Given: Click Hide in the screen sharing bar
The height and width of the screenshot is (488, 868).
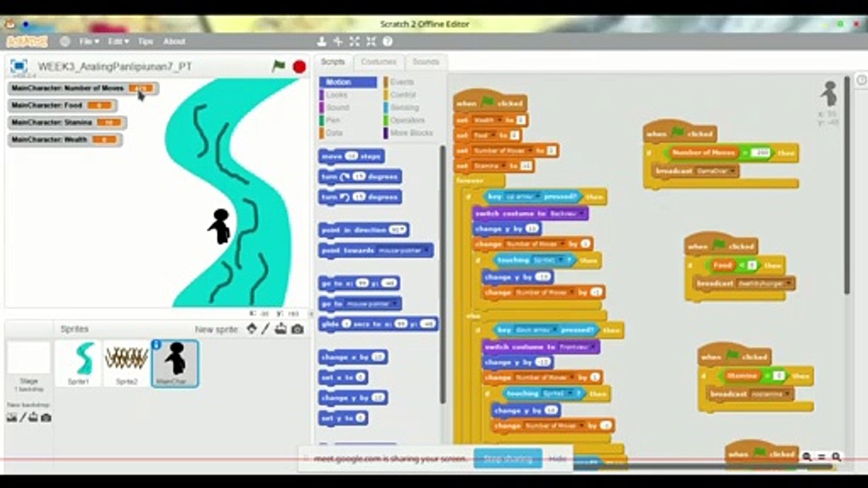Looking at the screenshot, I should 557,459.
